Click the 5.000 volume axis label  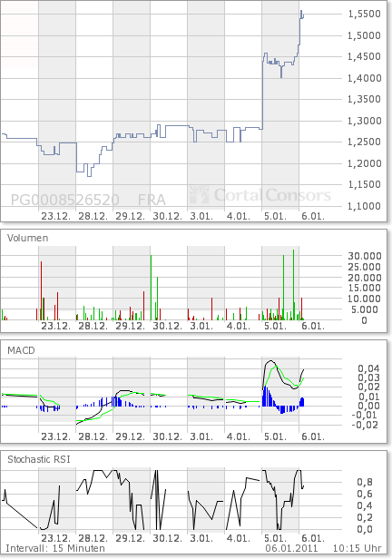pos(365,309)
